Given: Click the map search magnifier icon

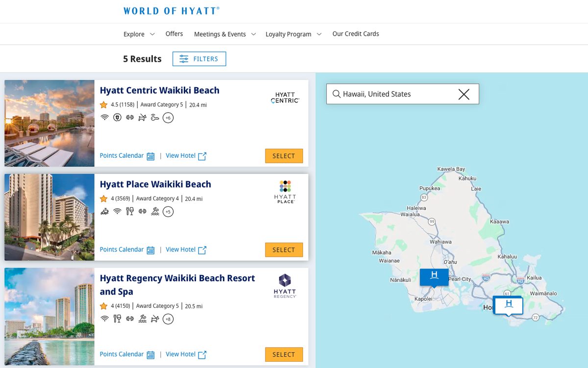Looking at the screenshot, I should coord(336,94).
